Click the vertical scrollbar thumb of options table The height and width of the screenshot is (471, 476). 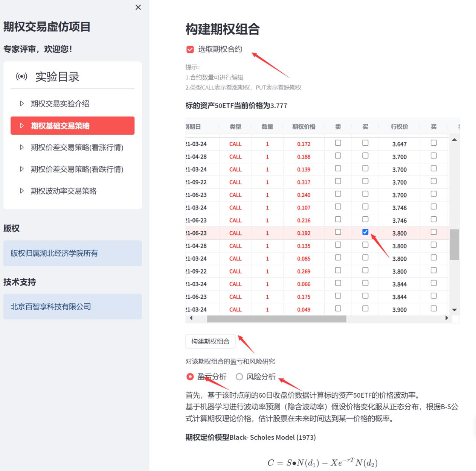(x=455, y=245)
